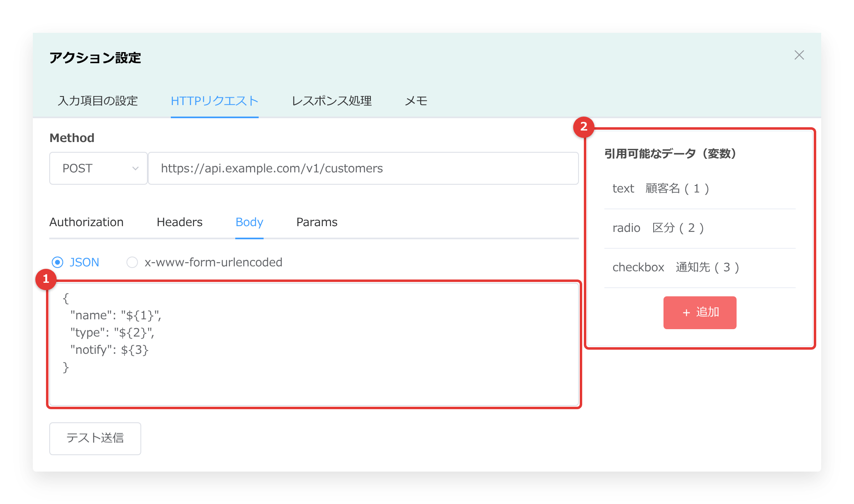The image size is (854, 504).
Task: Open the レスポンス処理 tab
Action: point(332,101)
